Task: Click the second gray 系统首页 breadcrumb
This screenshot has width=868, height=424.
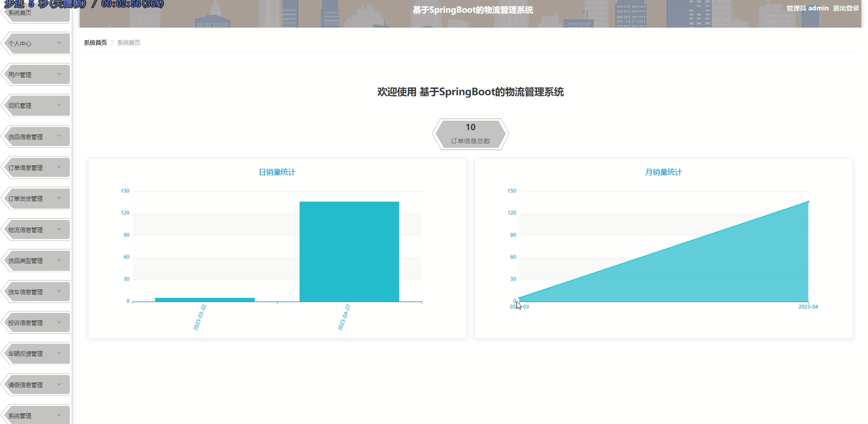Action: coord(129,42)
